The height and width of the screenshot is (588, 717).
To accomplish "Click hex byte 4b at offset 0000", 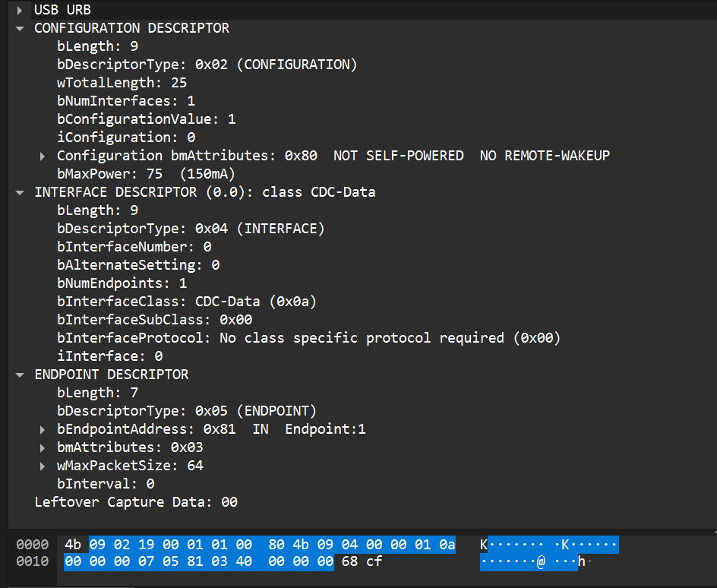I will point(73,545).
